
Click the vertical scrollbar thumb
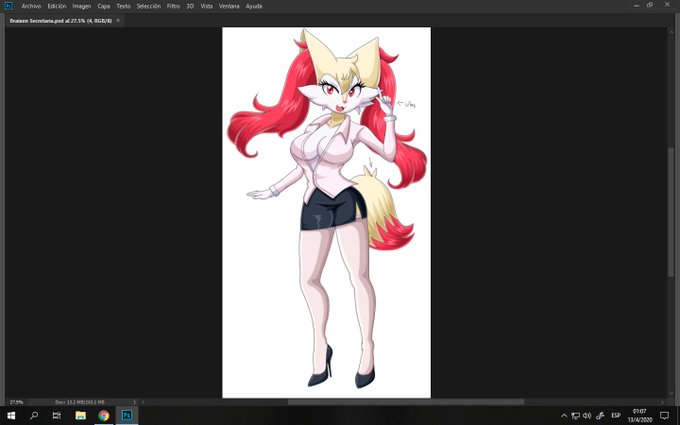(x=670, y=212)
